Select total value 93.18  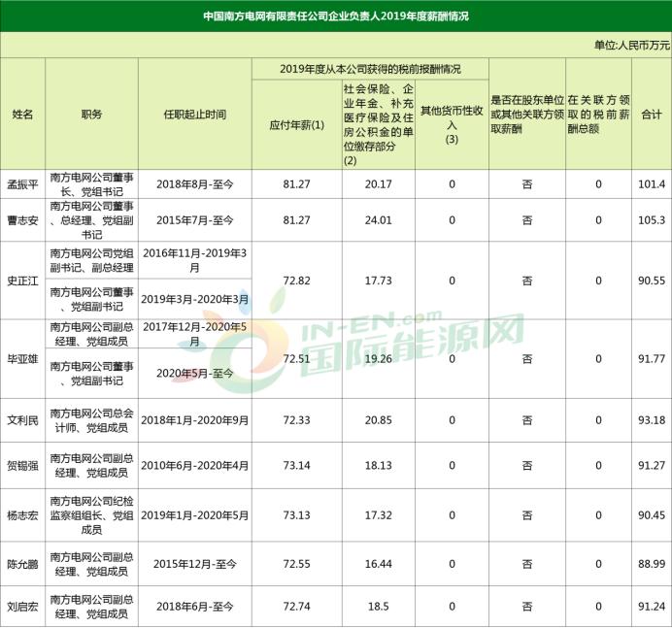(x=652, y=420)
